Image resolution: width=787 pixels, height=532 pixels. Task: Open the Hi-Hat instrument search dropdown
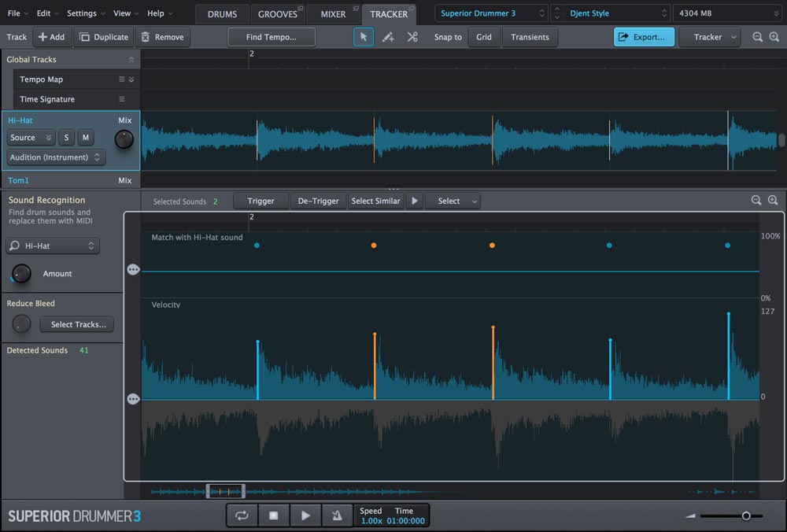[x=53, y=246]
